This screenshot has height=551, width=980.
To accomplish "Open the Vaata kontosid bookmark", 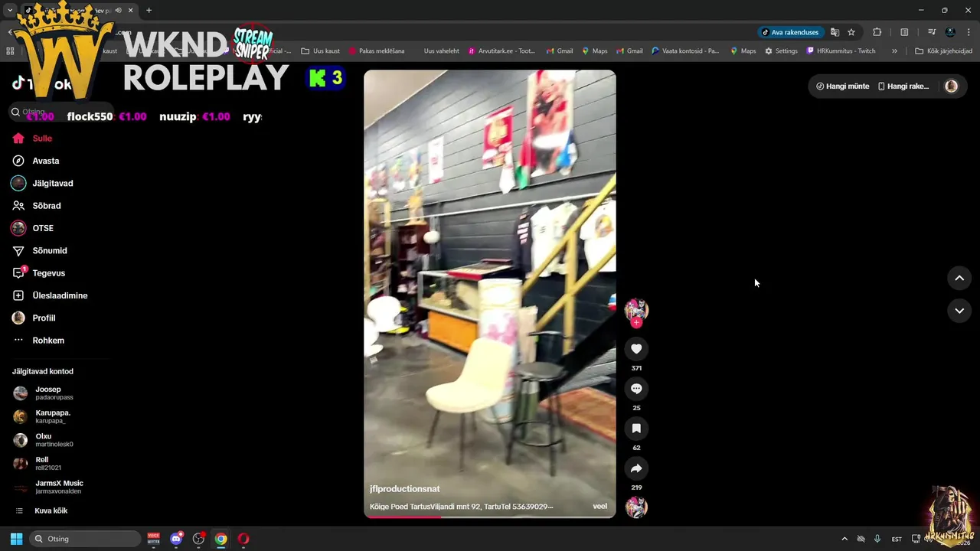I will click(685, 51).
